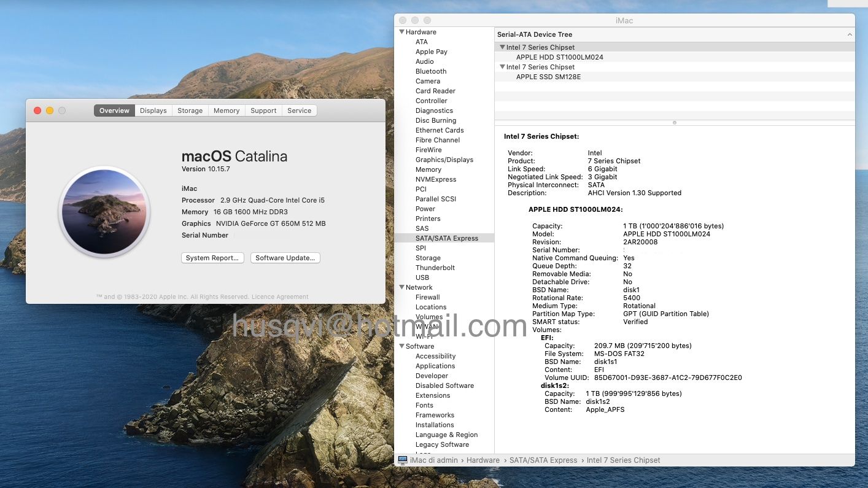
Task: Select Ethernet Cards in the sidebar
Action: click(440, 130)
